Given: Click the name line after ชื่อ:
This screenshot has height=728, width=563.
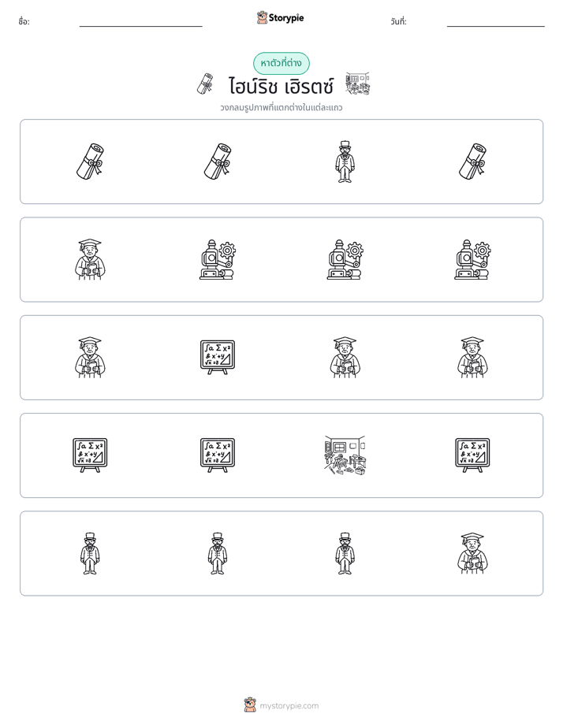Looking at the screenshot, I should 140,22.
